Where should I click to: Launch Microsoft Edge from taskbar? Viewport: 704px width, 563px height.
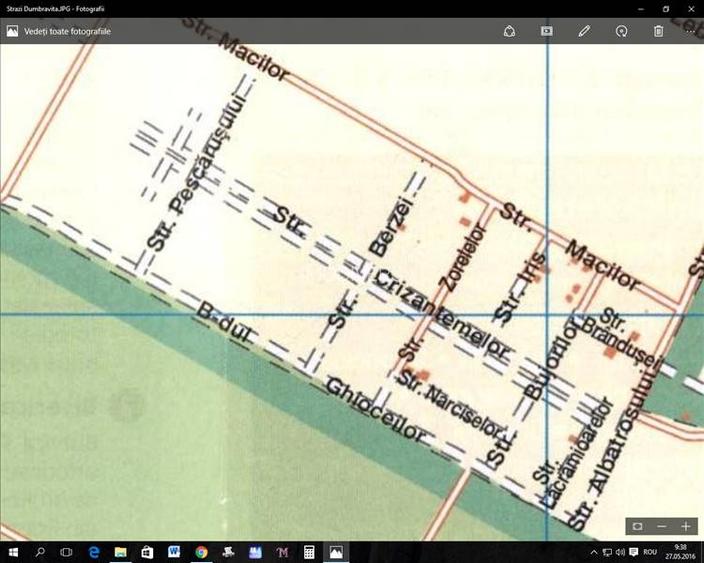tap(94, 552)
